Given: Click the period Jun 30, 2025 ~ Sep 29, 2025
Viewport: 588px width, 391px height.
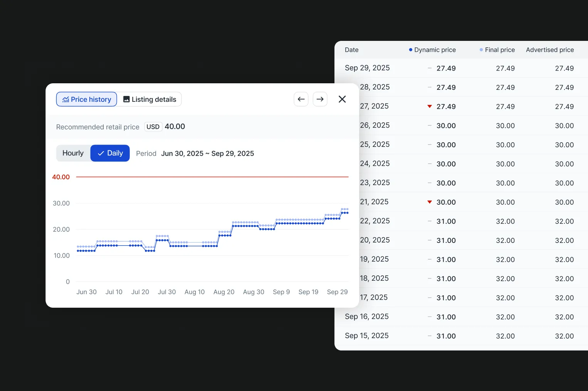Looking at the screenshot, I should point(207,153).
